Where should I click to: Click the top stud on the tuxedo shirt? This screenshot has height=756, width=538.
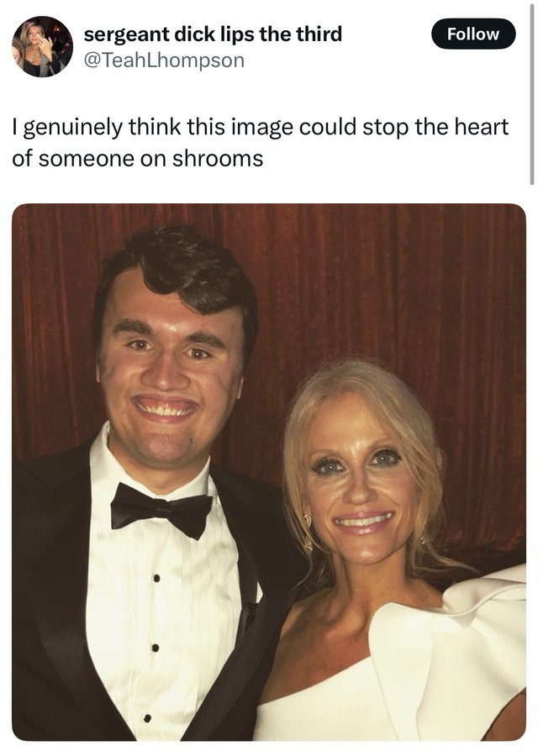[156, 579]
